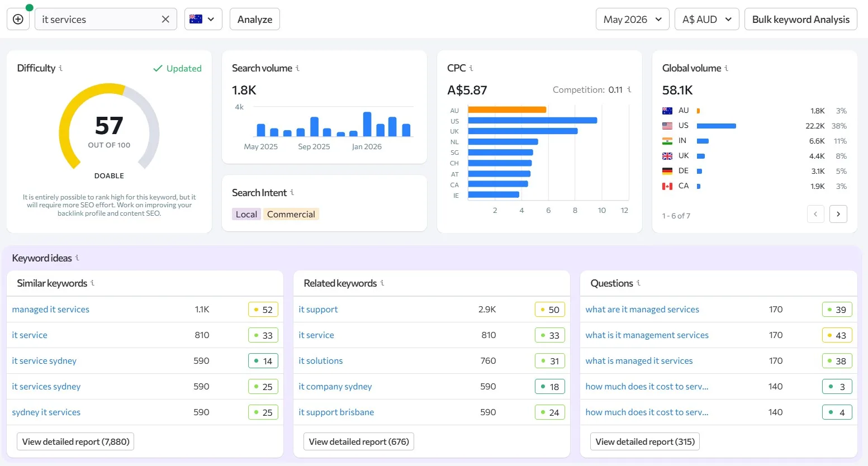The image size is (868, 466).
Task: Open 'it service' in Similar keywords
Action: point(30,335)
